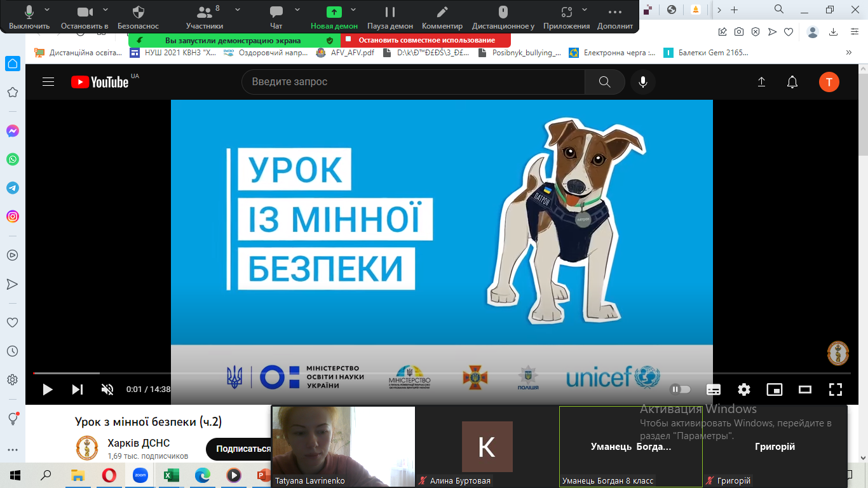The height and width of the screenshot is (488, 868).
Task: Open bookmark Електронна черга
Action: click(x=612, y=53)
